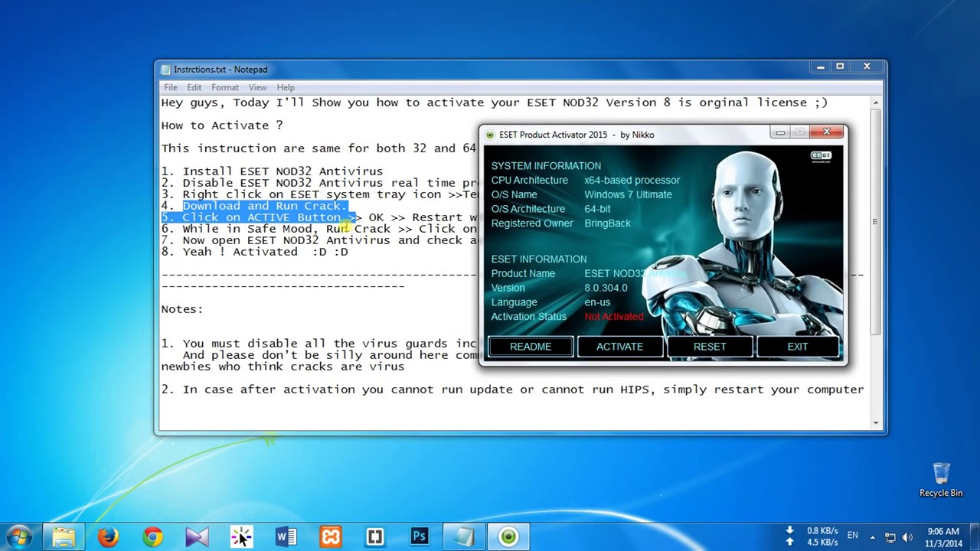Click highlighted 'Download and Run Crack.' line
980x551 pixels.
265,206
